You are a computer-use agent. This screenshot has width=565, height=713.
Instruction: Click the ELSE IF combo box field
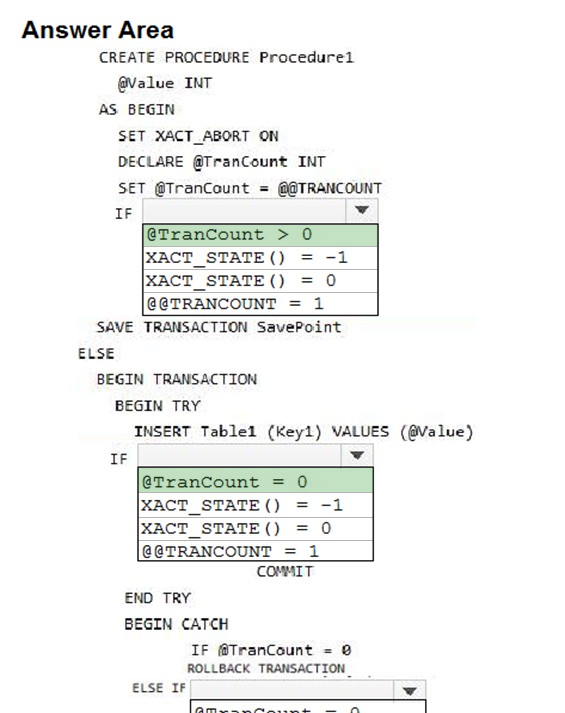(x=292, y=691)
